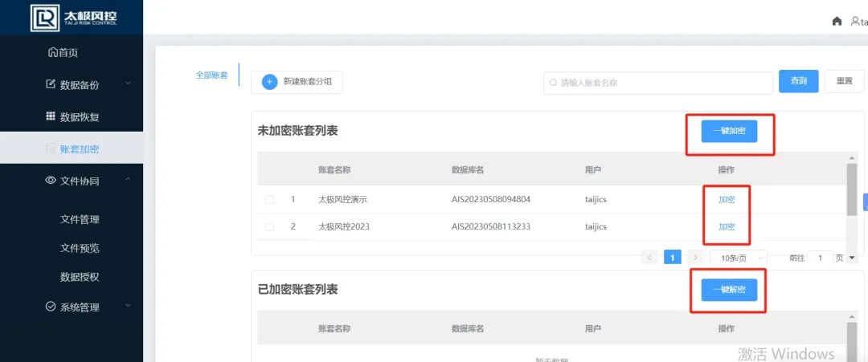Click 加密 link for 太极风控演示
The width and height of the screenshot is (868, 362).
(727, 200)
